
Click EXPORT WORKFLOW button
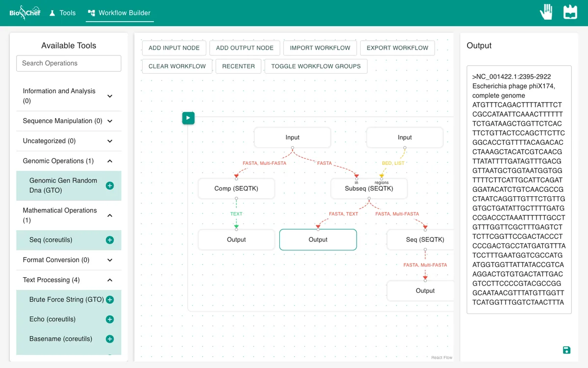(x=397, y=48)
